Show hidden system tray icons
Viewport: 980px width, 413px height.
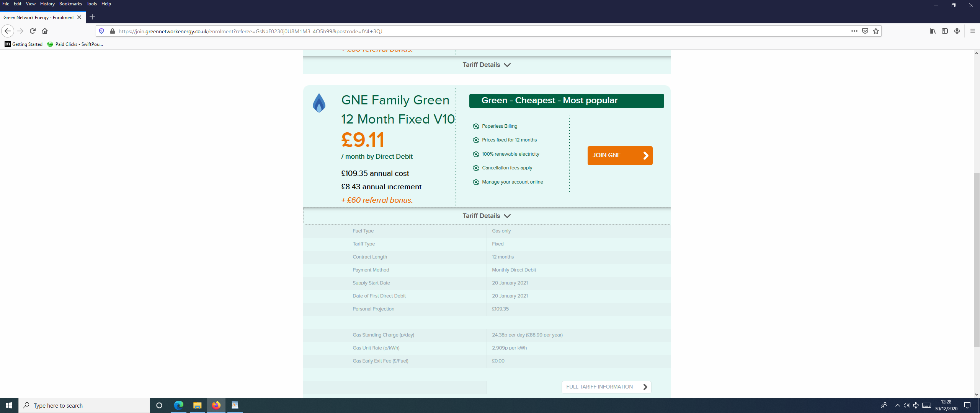(x=897, y=405)
